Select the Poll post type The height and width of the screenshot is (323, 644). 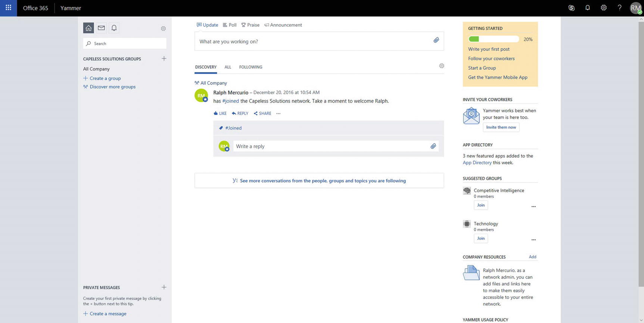230,25
